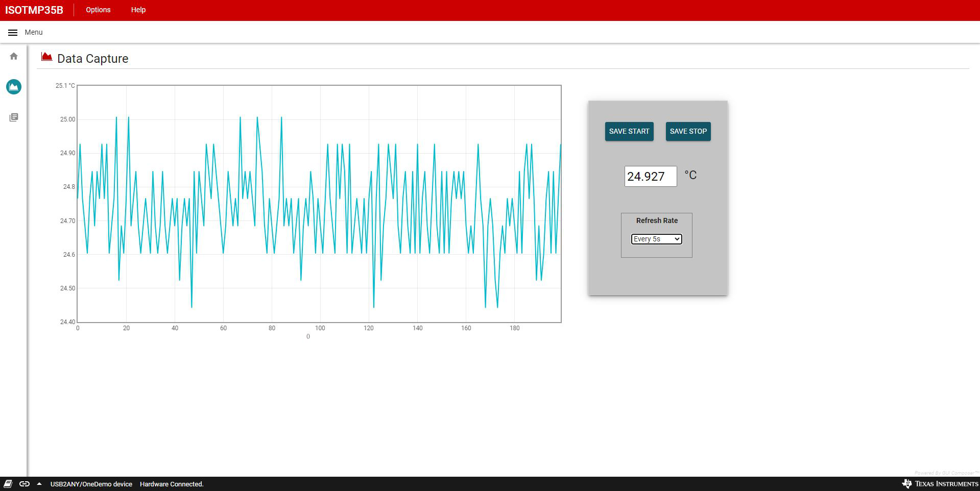Open the Options menu
This screenshot has width=980, height=491.
tap(98, 10)
